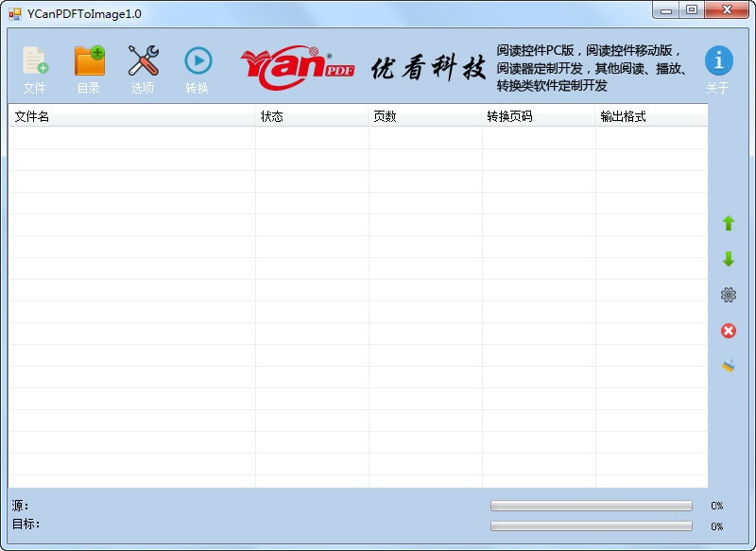Remove a file using the red X icon
This screenshot has height=551, width=756.
(x=728, y=330)
